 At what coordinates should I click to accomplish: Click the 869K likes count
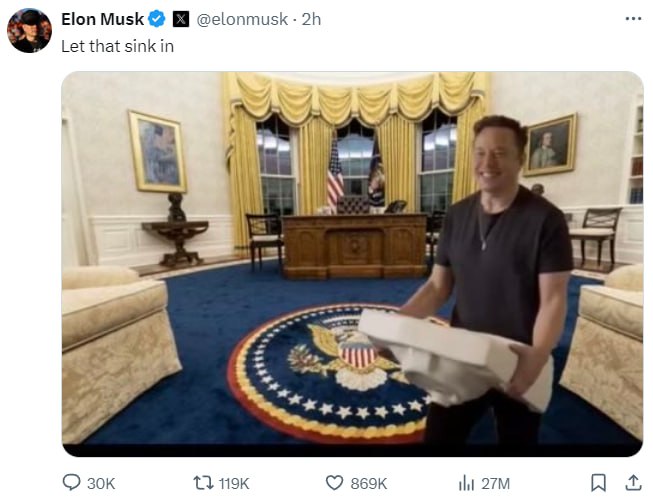click(x=369, y=484)
